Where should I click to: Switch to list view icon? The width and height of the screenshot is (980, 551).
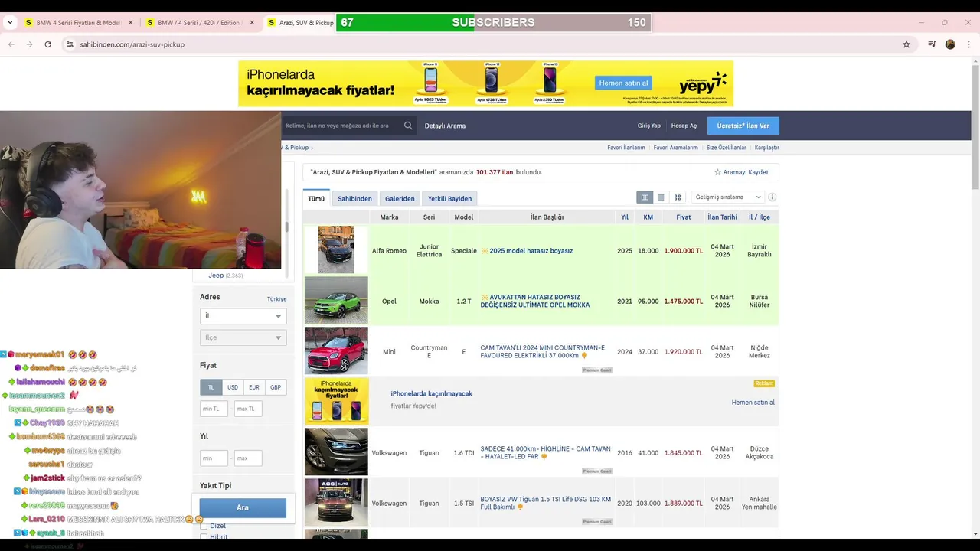click(661, 197)
